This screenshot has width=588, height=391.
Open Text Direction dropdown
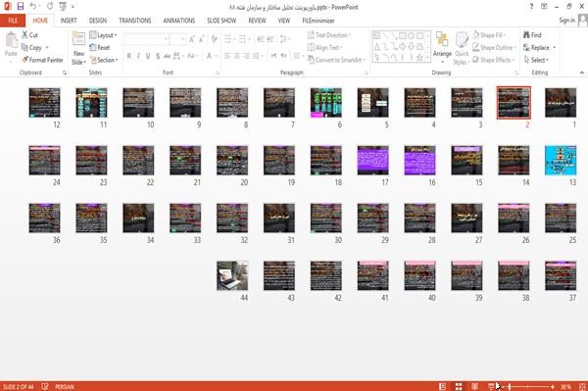(329, 35)
